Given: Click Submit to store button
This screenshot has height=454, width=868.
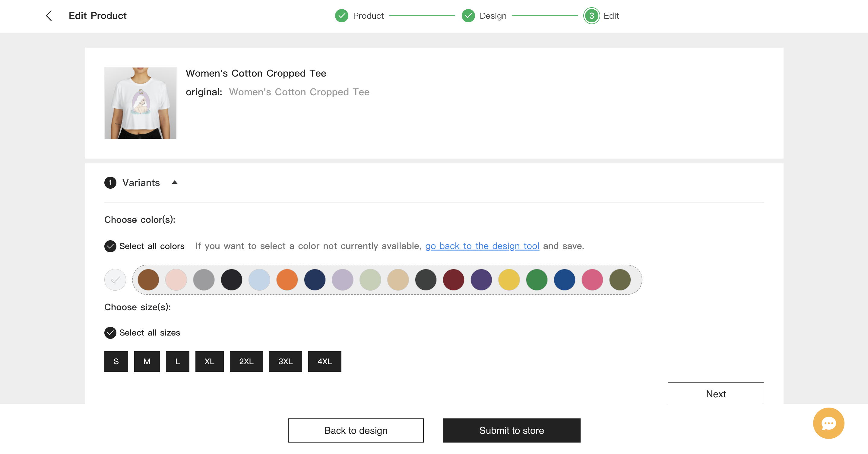Looking at the screenshot, I should [512, 430].
